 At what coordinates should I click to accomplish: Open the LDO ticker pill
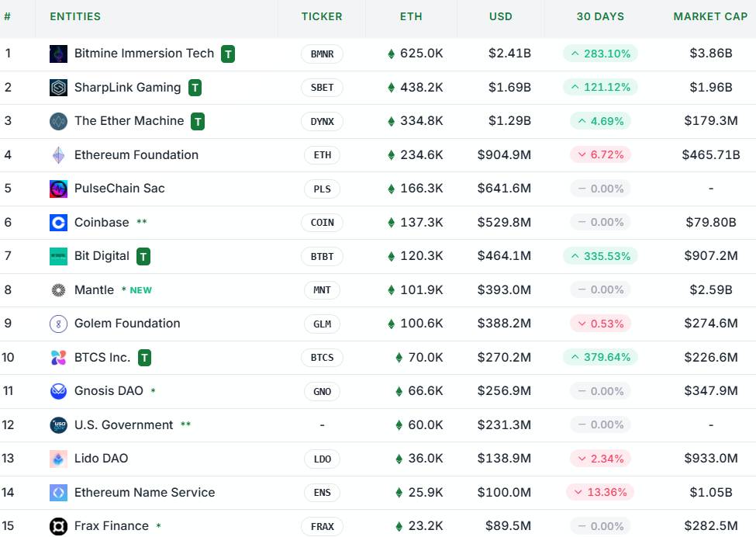[x=322, y=459]
